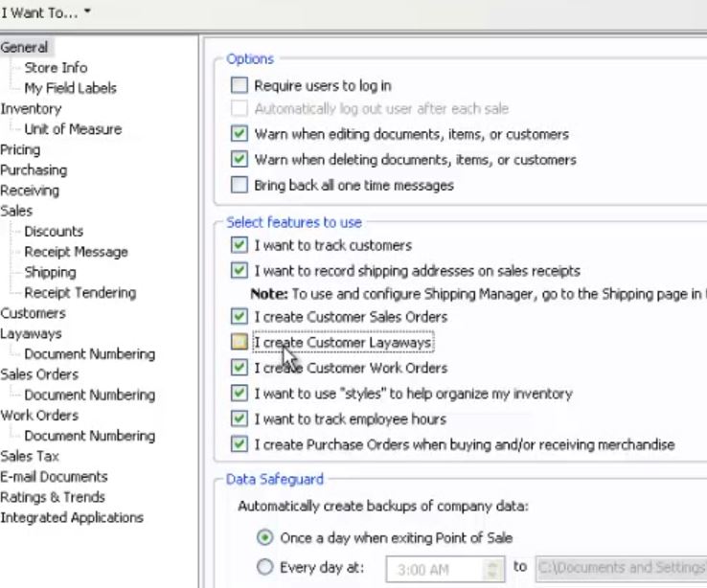Open Ratings & Trends preferences
Viewport: 707px width, 588px height.
pos(53,497)
